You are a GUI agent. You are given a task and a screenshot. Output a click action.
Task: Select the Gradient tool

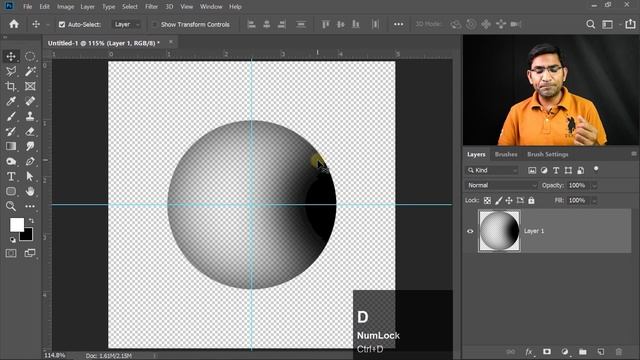coord(11,146)
